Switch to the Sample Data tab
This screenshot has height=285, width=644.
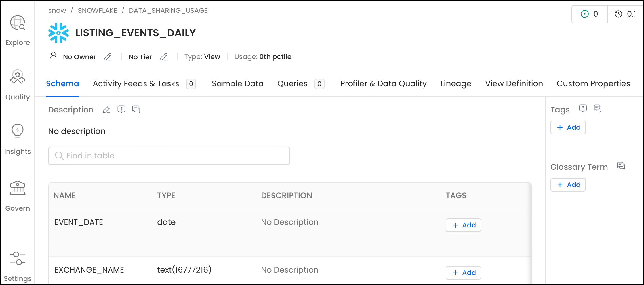tap(237, 84)
